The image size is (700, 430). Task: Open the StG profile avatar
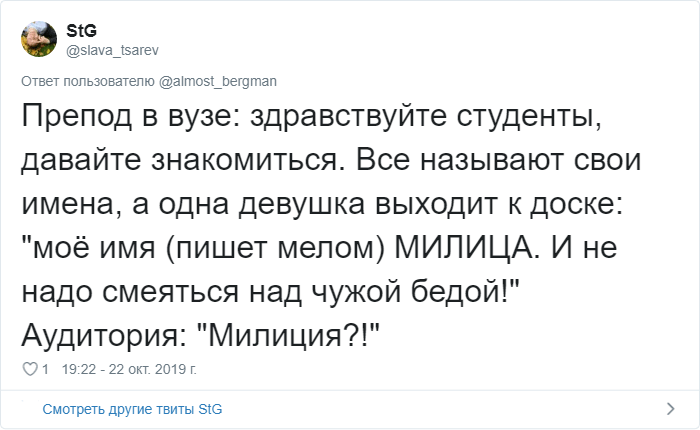37,38
